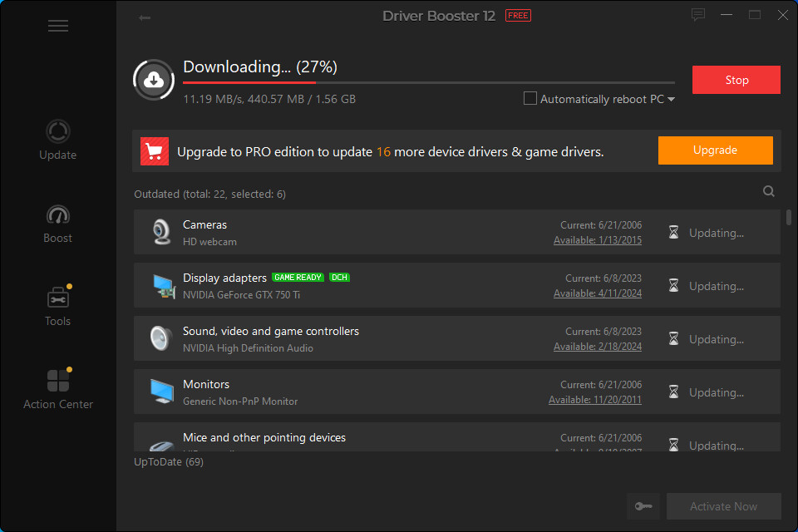Click the HD webcam camera icon
This screenshot has width=798, height=532.
162,232
